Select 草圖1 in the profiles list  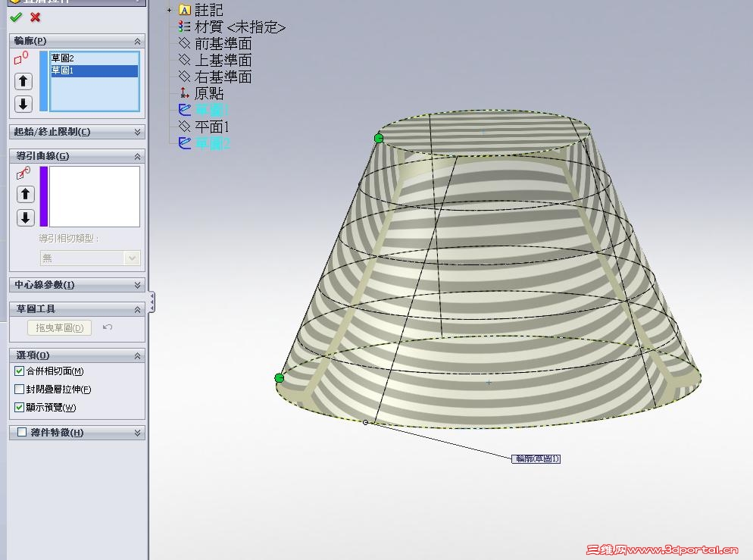click(x=94, y=70)
